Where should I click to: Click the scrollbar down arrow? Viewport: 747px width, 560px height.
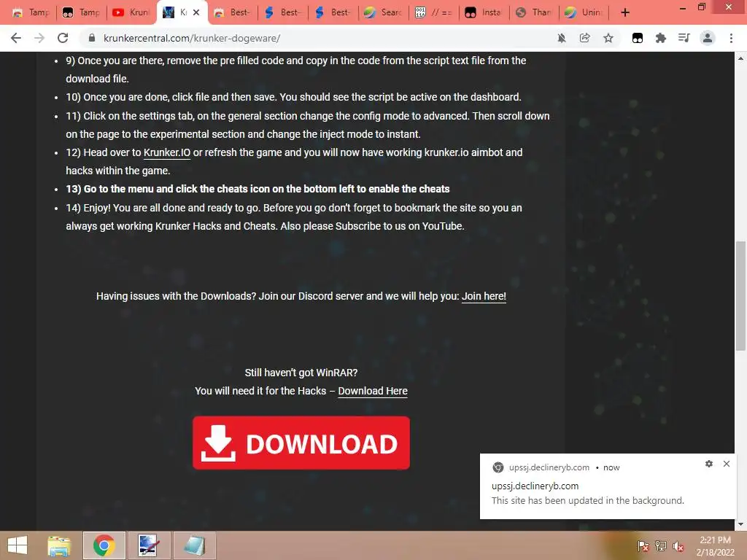coord(740,524)
